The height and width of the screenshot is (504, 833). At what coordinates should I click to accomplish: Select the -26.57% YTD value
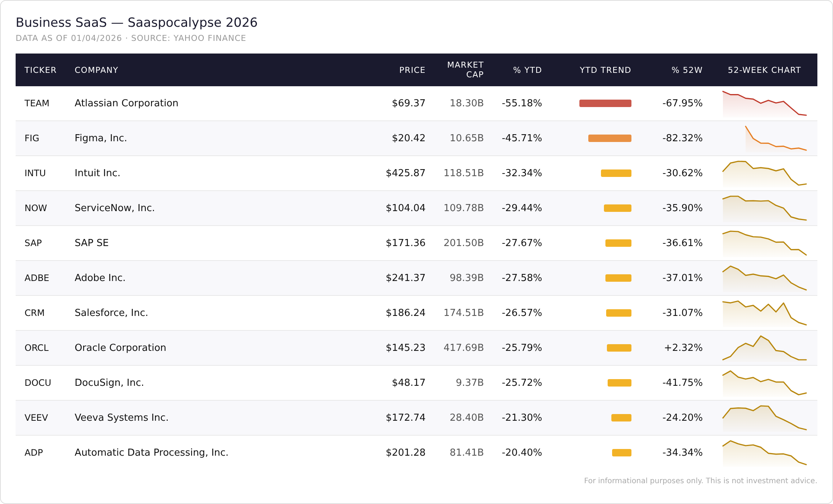pyautogui.click(x=522, y=313)
